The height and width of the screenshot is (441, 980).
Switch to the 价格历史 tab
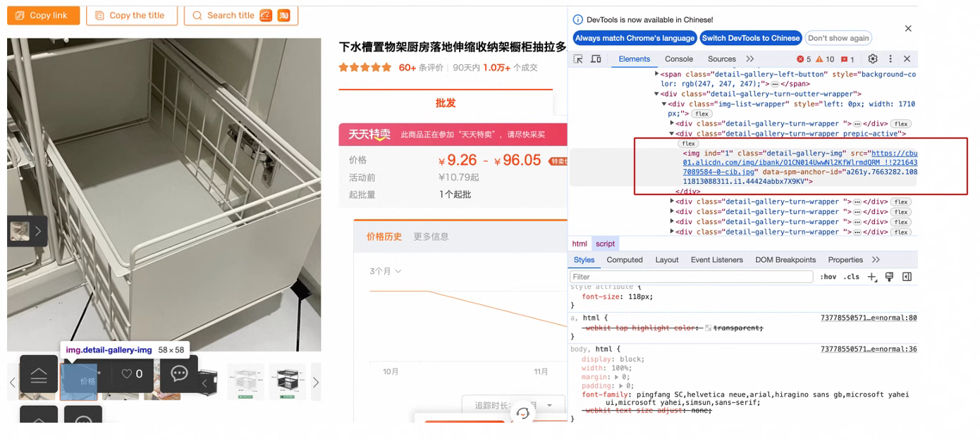[x=384, y=237]
